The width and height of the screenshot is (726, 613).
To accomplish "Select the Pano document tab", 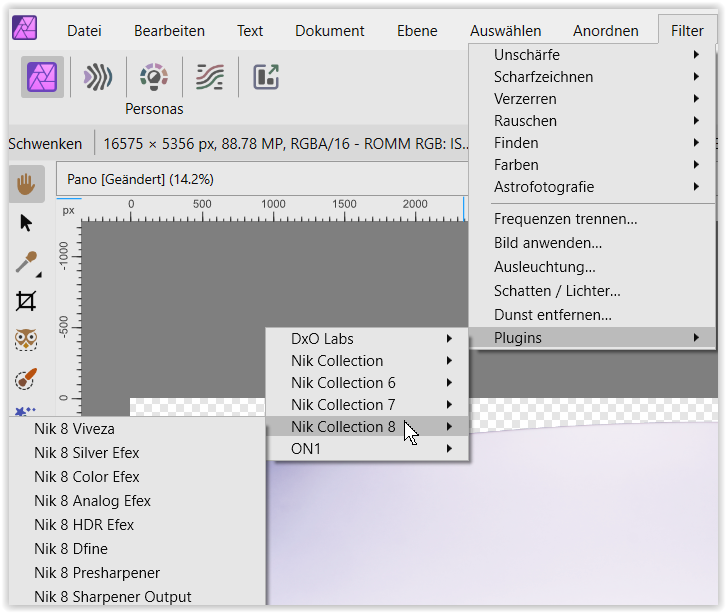I will 140,179.
